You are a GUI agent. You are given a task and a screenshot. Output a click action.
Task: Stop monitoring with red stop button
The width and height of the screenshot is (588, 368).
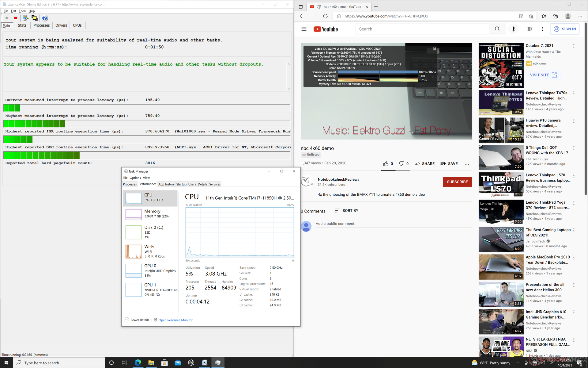coord(16,18)
